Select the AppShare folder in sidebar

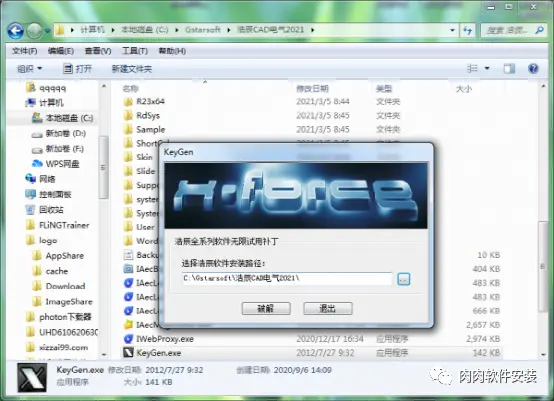click(x=58, y=255)
